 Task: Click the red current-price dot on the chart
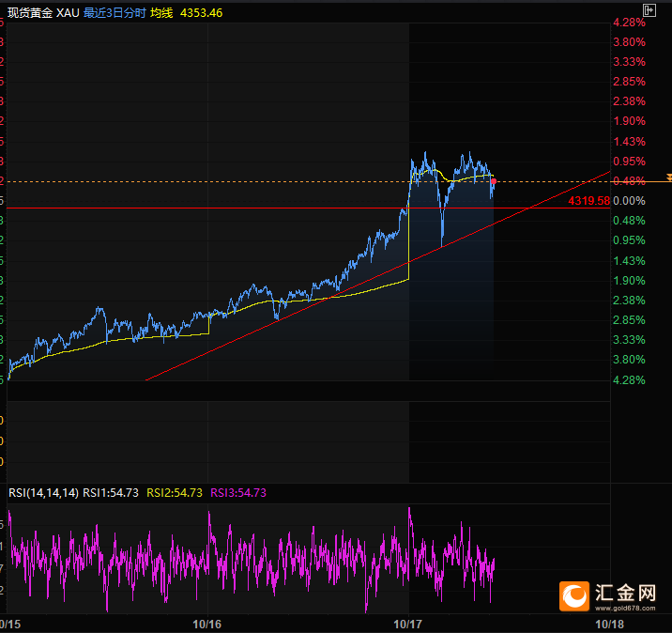point(494,181)
